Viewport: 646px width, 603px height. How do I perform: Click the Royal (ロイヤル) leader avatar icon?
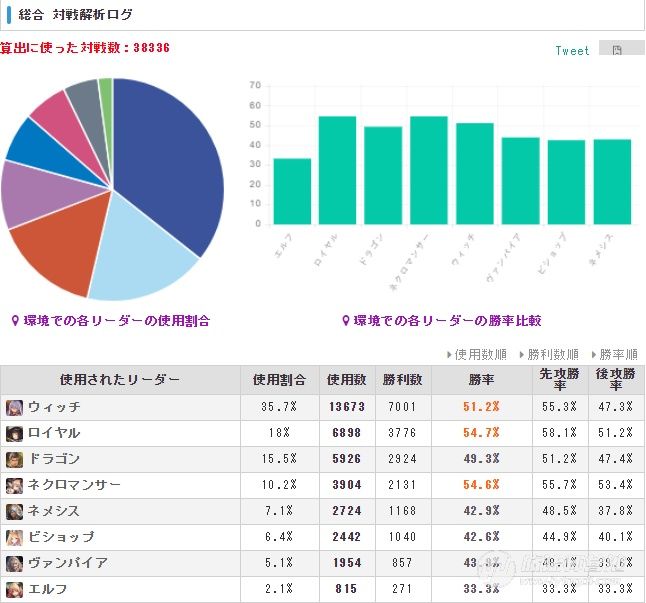(14, 433)
